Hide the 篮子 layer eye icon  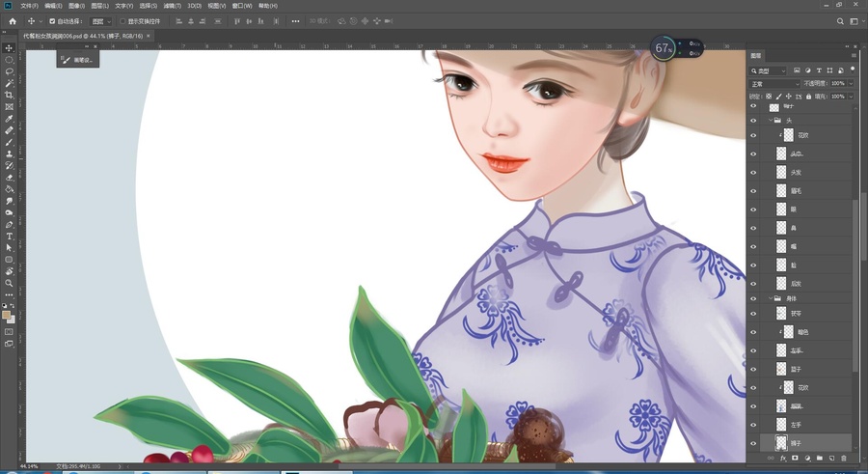point(753,369)
